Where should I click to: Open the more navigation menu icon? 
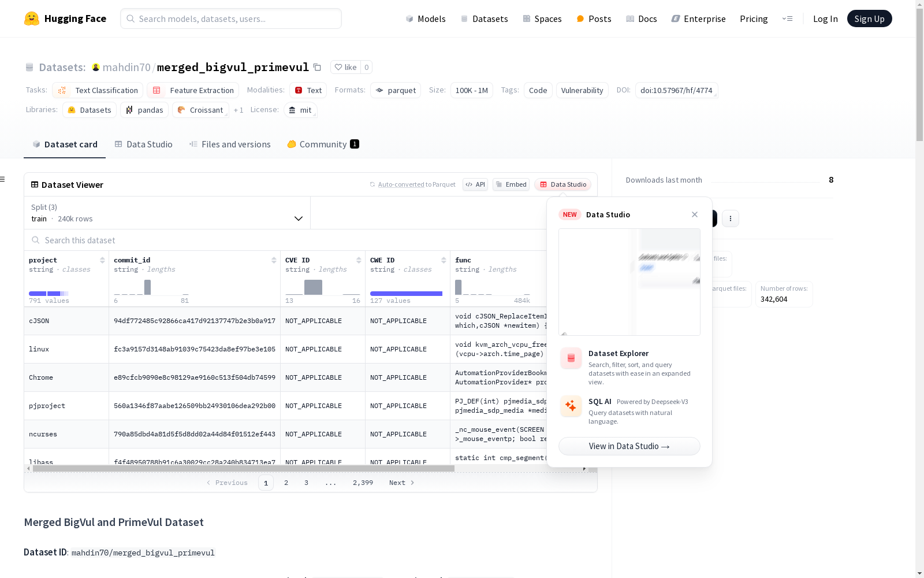pos(787,18)
